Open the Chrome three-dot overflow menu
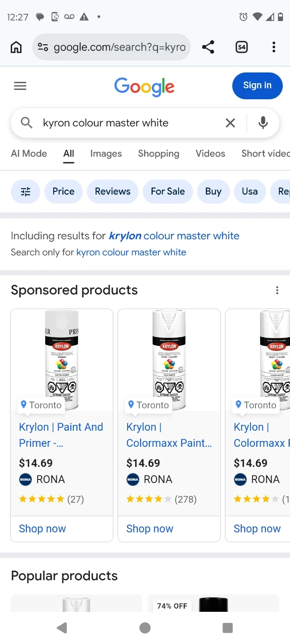The height and width of the screenshot is (644, 290). 273,47
